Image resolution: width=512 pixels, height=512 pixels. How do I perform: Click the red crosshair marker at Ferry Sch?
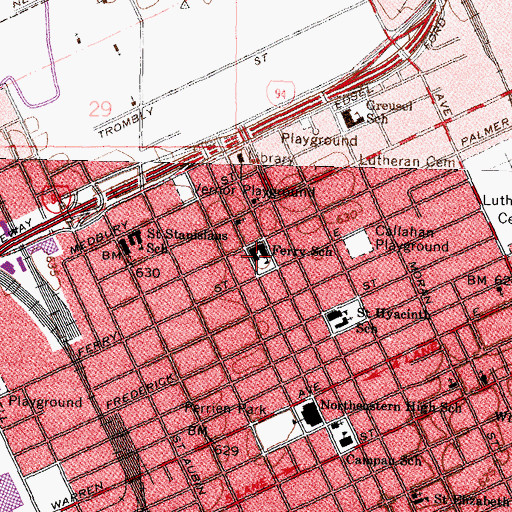point(257,256)
